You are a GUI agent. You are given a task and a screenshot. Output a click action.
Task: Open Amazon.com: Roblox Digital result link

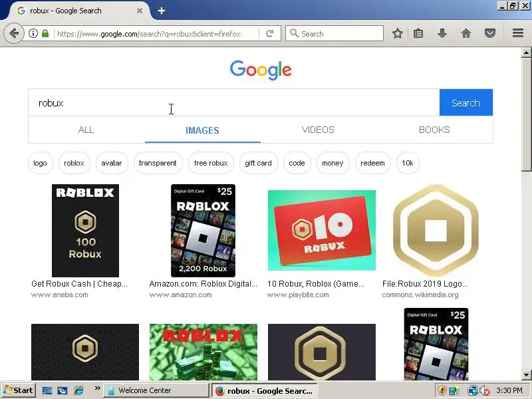click(x=203, y=284)
